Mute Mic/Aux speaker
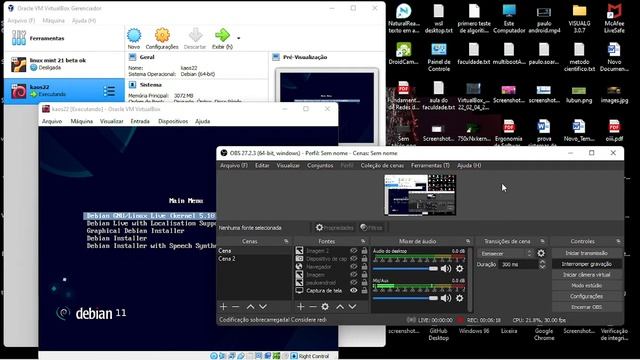The height and width of the screenshot is (360, 640). pos(446,298)
